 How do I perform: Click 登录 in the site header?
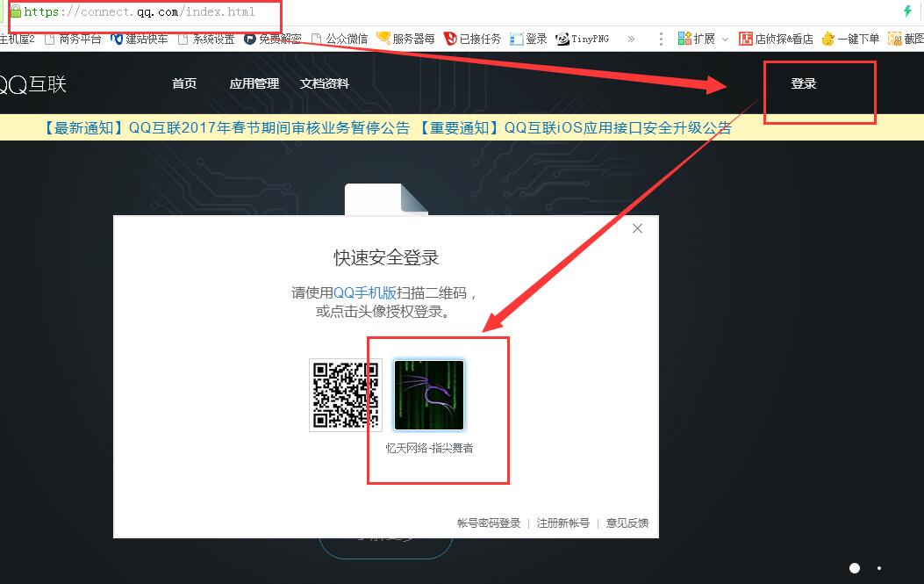point(804,83)
